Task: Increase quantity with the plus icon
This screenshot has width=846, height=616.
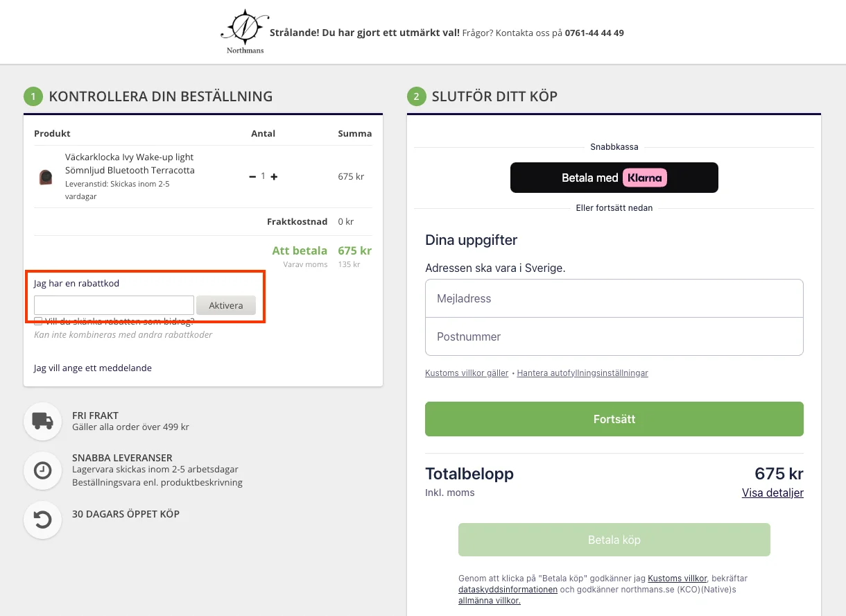Action: (274, 177)
